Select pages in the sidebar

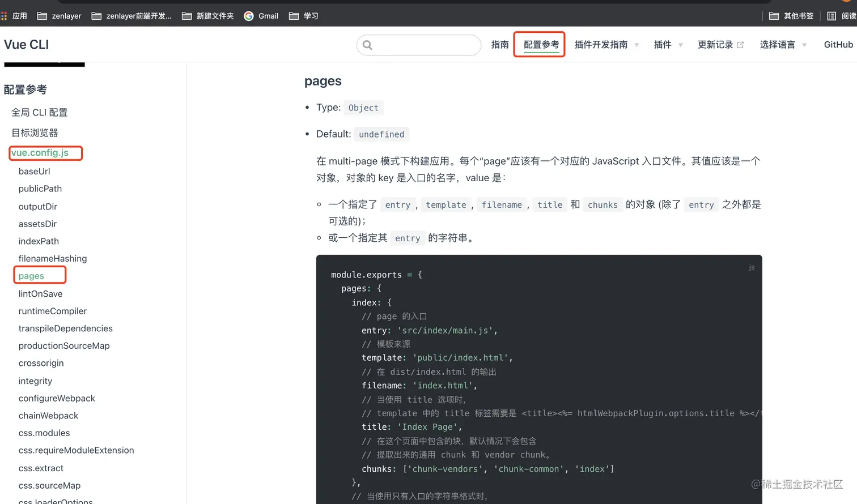click(31, 276)
